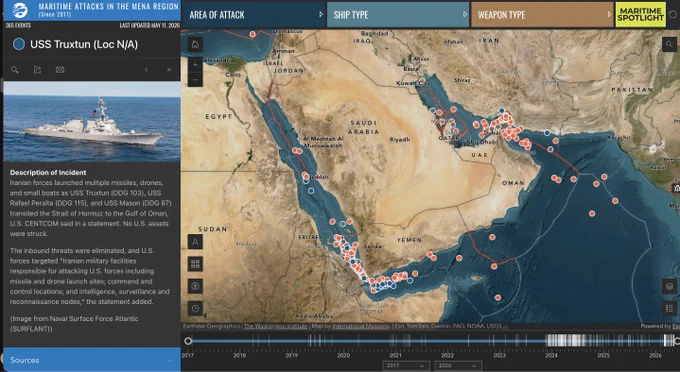Reset filters with the refresh icon
Image resolution: width=680 pixels, height=372 pixels.
[673, 14]
